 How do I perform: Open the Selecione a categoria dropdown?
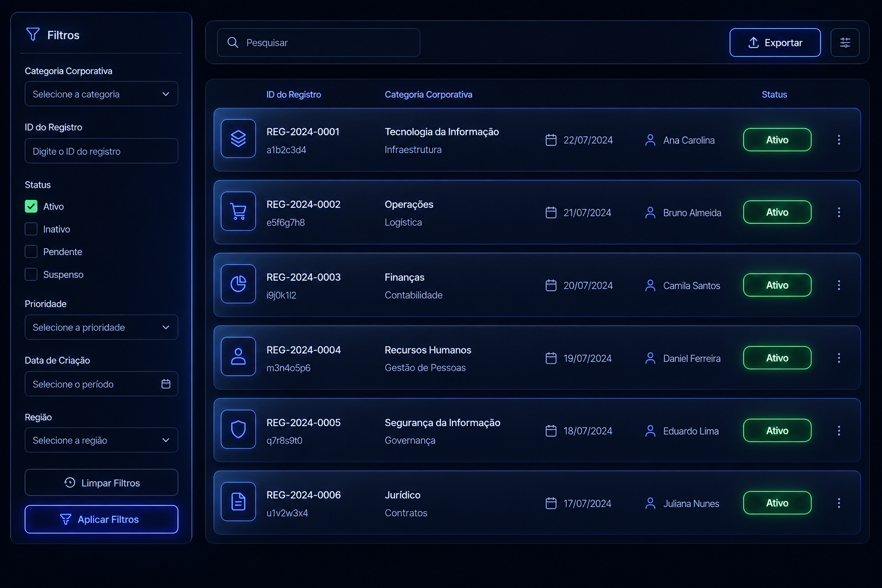(101, 94)
